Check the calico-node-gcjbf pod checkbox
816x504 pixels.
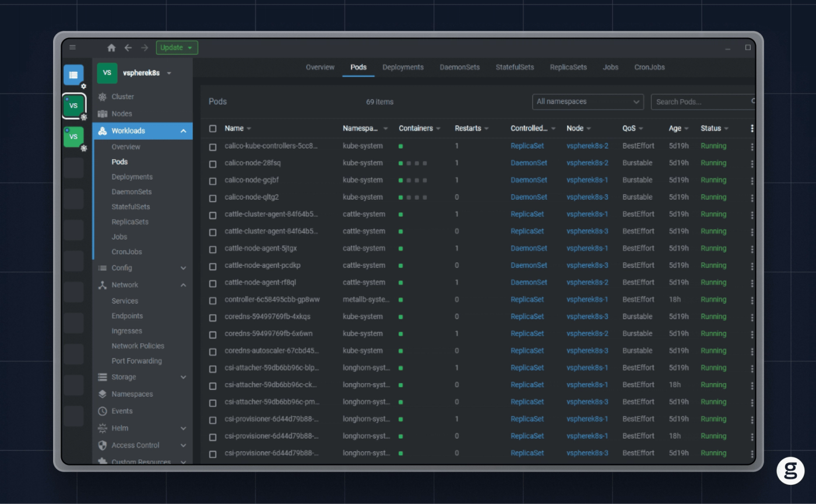213,181
